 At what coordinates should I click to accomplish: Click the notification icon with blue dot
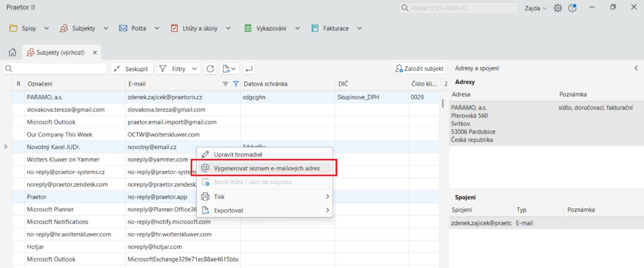click(x=572, y=8)
